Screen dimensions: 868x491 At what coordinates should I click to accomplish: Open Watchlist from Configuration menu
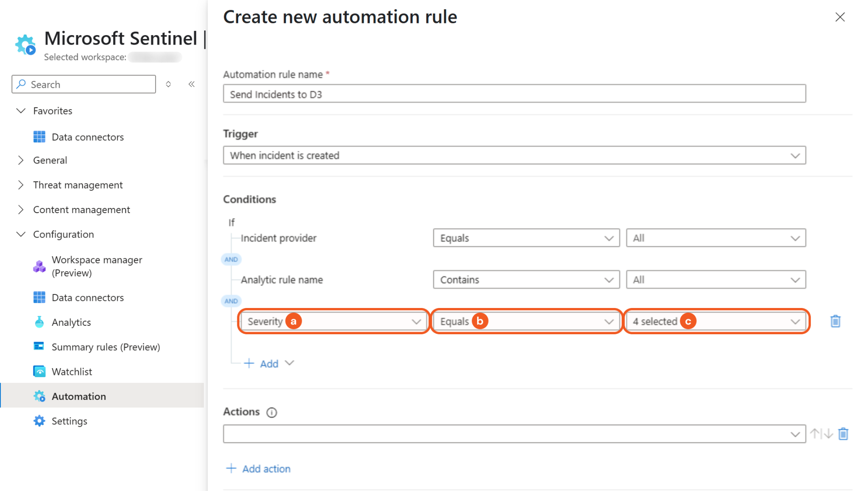(72, 372)
